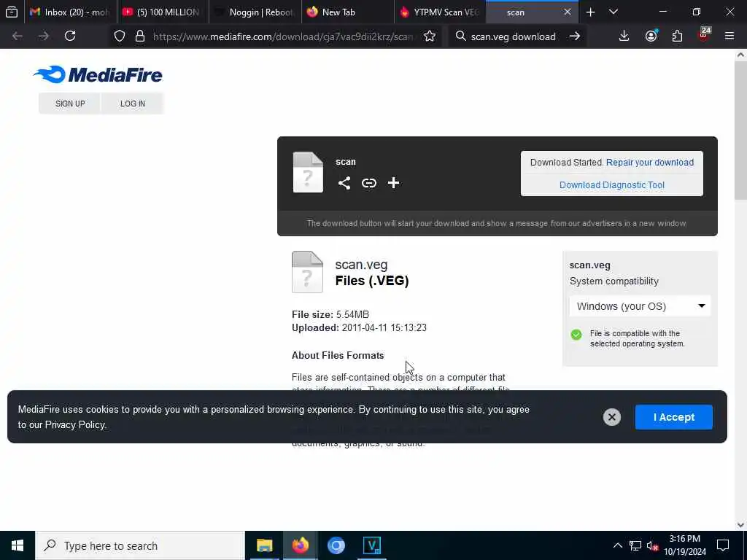Reload the page with refresh icon
The image size is (747, 560).
[70, 36]
